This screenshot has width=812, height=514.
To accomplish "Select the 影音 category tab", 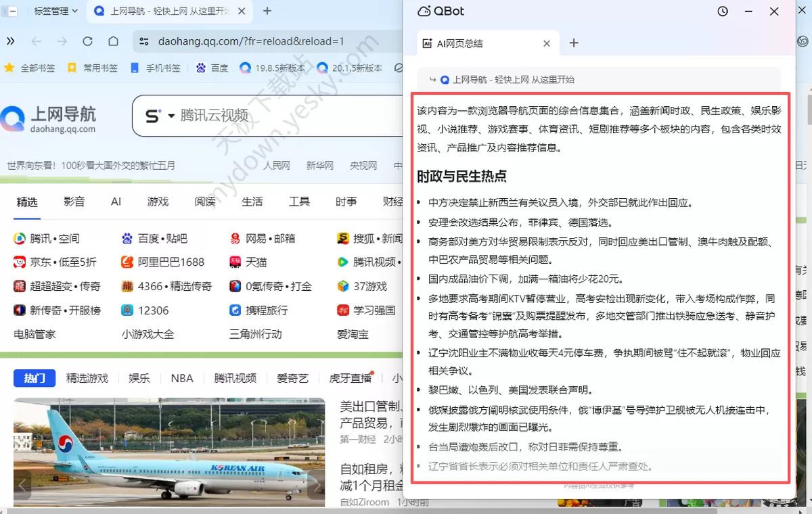I will click(x=74, y=202).
